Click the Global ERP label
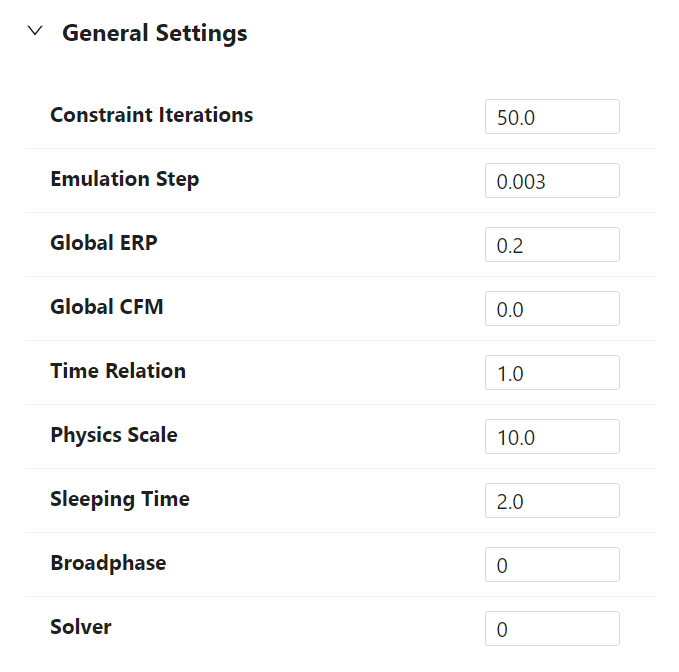679x672 pixels. pyautogui.click(x=103, y=243)
